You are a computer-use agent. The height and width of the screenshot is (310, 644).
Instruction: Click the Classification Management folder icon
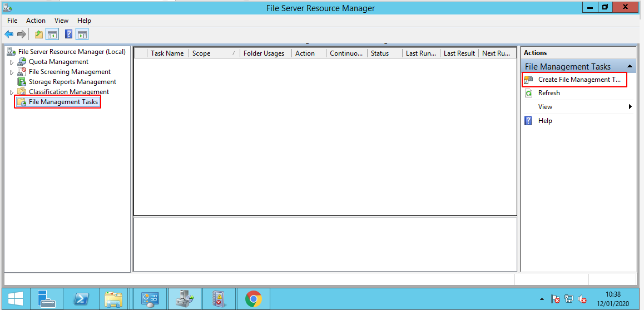(x=22, y=92)
